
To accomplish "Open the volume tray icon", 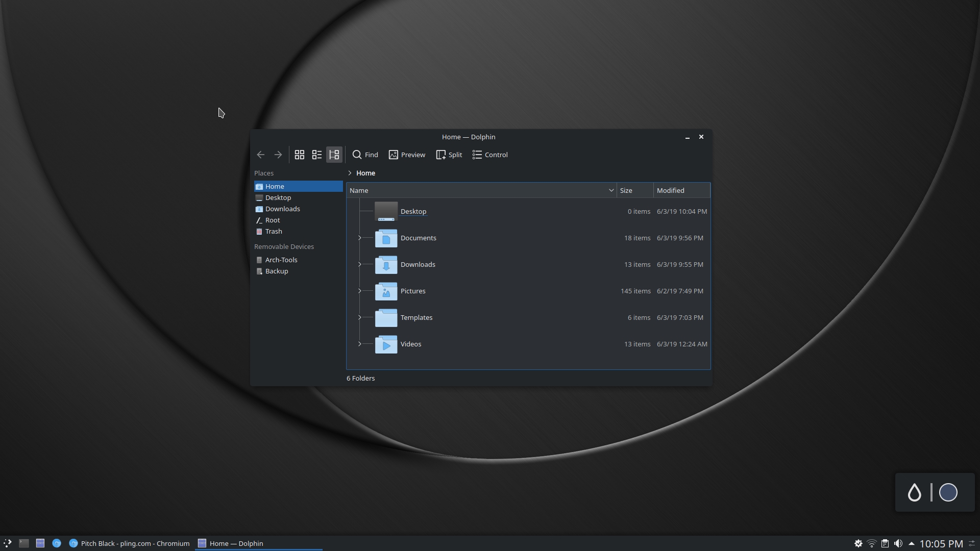I will [898, 543].
